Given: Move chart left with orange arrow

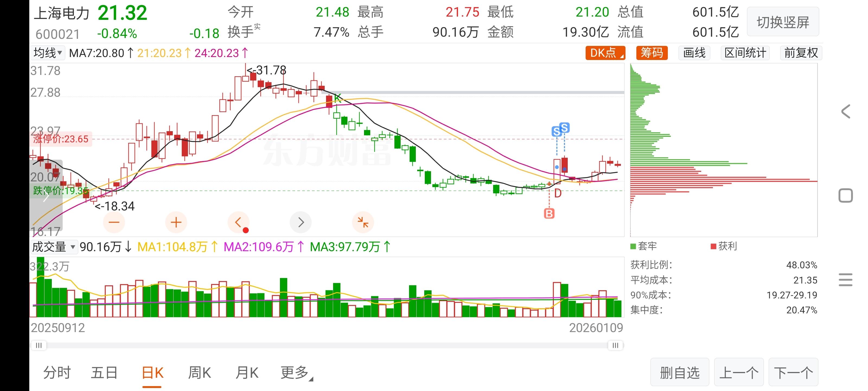Looking at the screenshot, I should tap(239, 222).
